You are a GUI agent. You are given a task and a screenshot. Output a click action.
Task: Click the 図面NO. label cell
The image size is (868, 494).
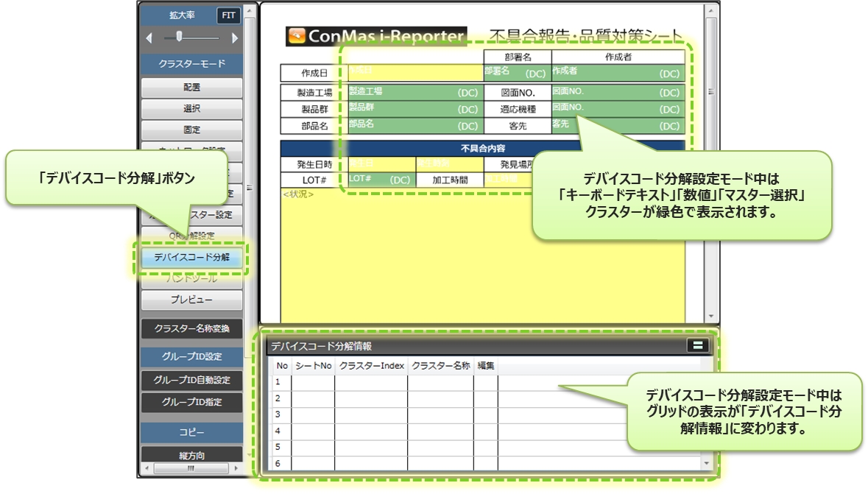coord(517,93)
